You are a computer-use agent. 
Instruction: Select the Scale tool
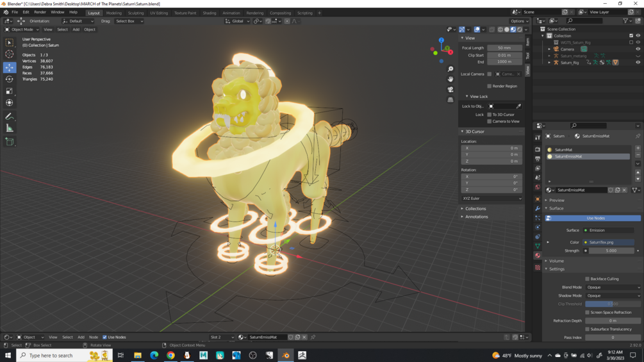tap(10, 91)
